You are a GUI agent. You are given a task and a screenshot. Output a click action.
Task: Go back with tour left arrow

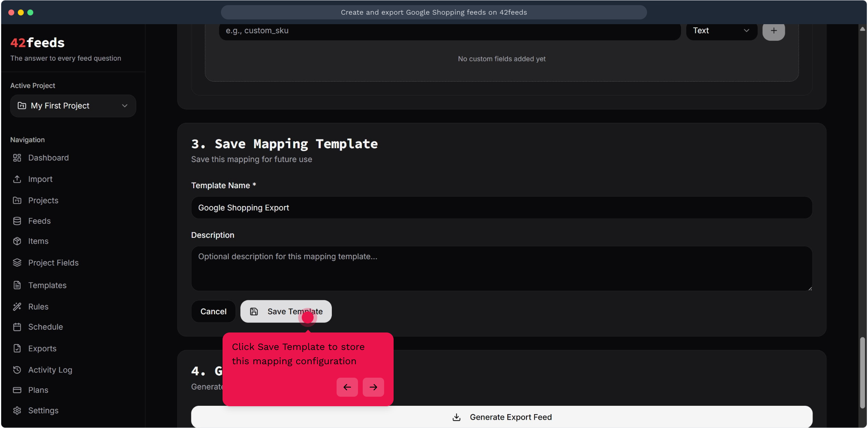[x=347, y=387]
